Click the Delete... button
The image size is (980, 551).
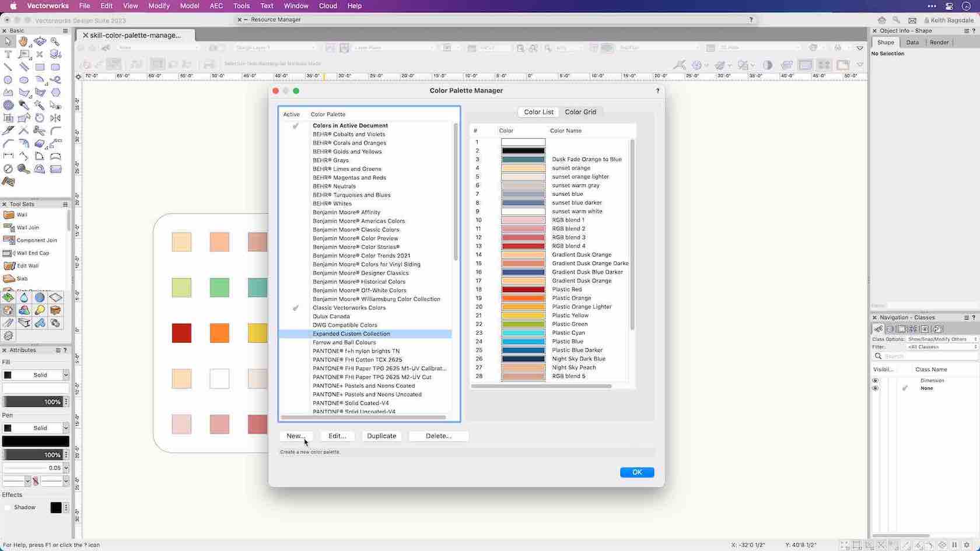coord(439,436)
